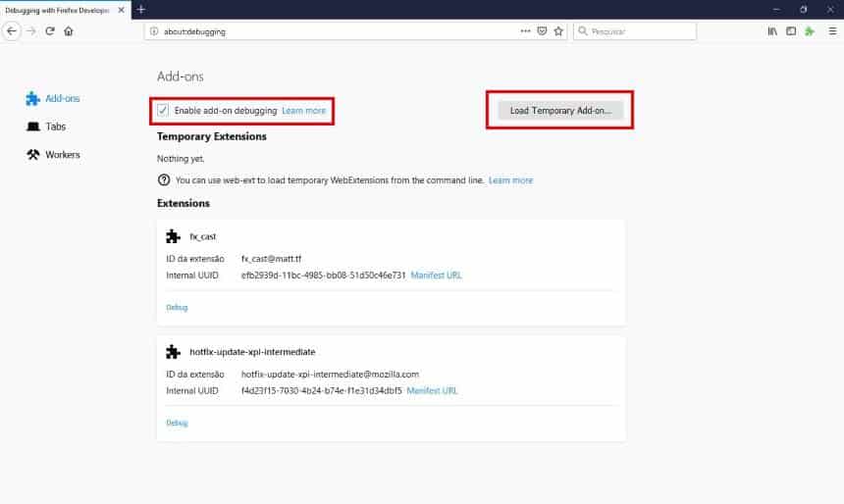844x504 pixels.
Task: Save page to Pocket icon
Action: coord(542,31)
